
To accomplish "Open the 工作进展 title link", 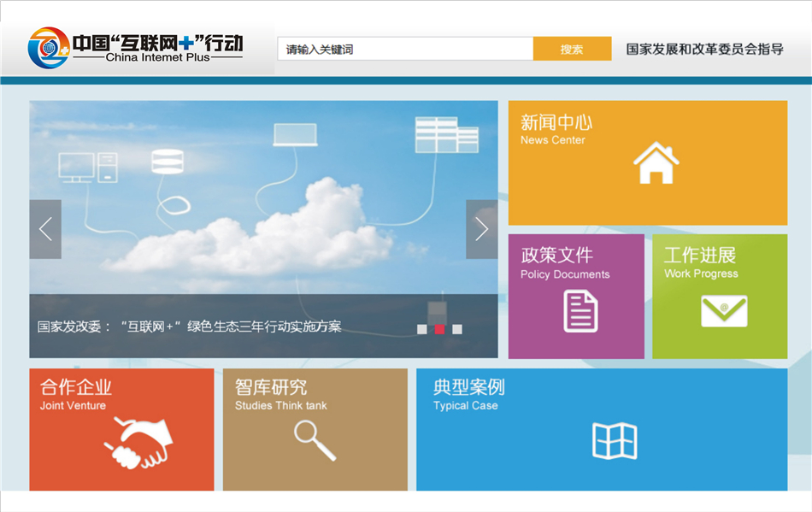I will (700, 256).
